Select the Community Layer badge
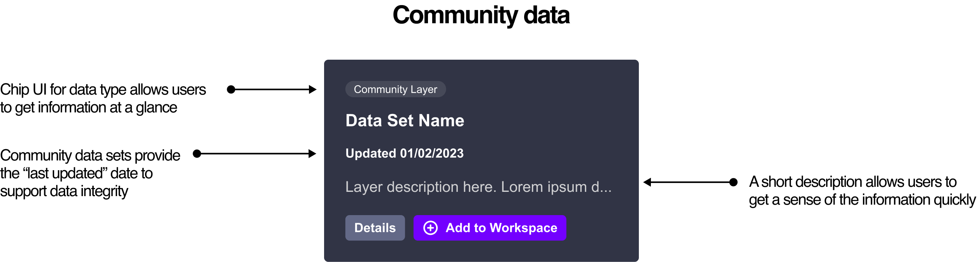This screenshot has width=980, height=262. pos(395,89)
